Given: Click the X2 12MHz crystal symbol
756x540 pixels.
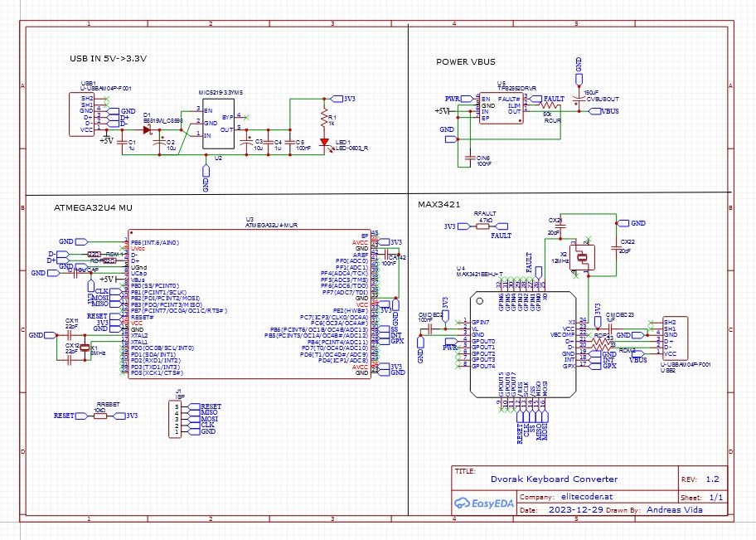Looking at the screenshot, I should (582, 258).
